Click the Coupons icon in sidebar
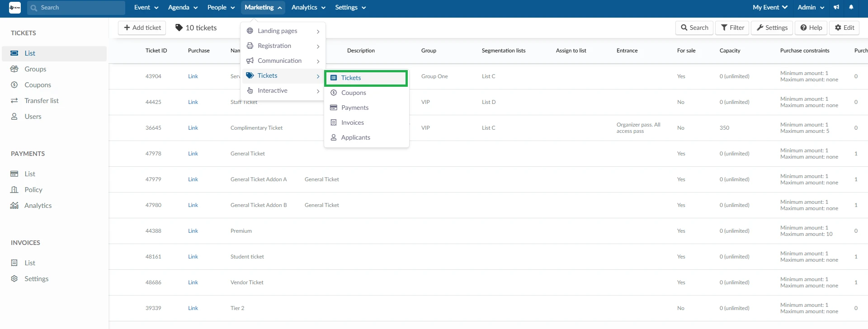The height and width of the screenshot is (329, 868). click(x=14, y=85)
